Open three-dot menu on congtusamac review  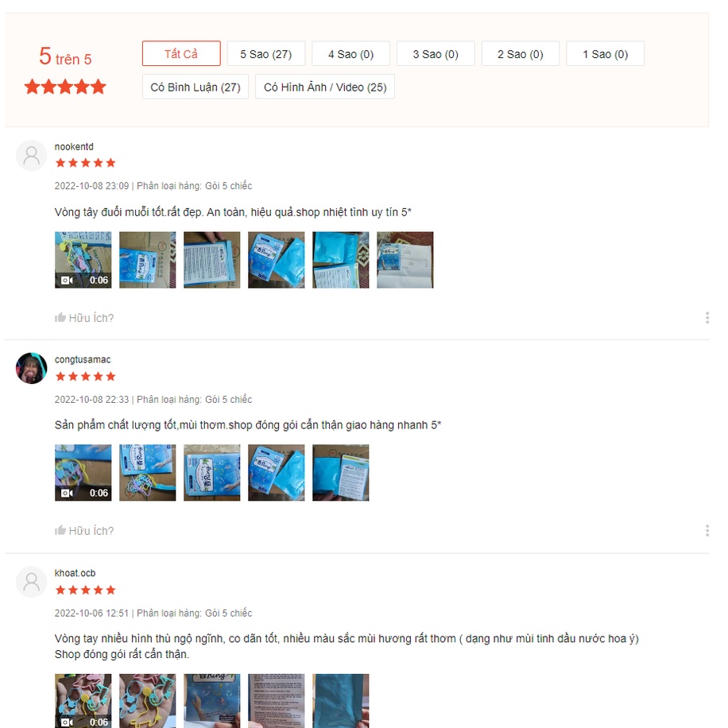click(707, 530)
